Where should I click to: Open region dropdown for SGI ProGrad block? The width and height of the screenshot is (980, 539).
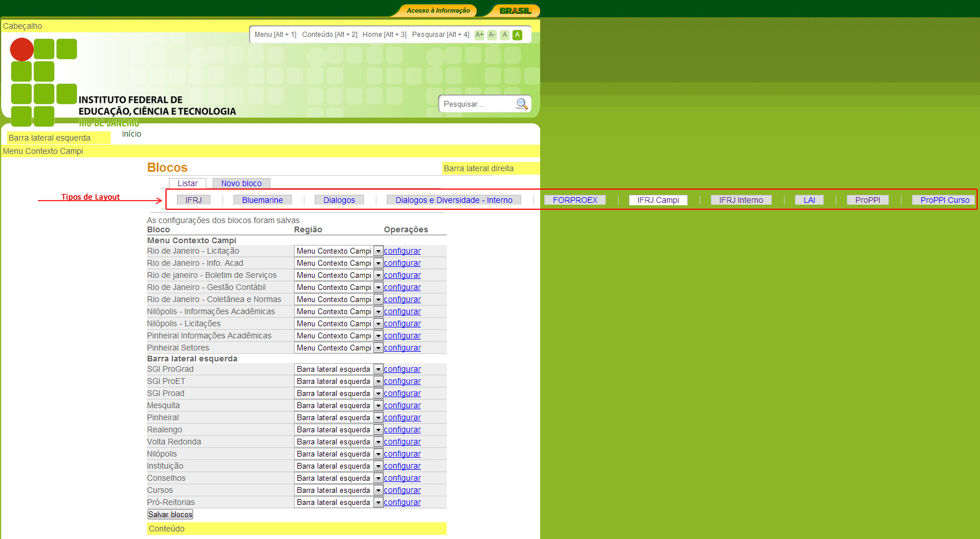point(378,370)
